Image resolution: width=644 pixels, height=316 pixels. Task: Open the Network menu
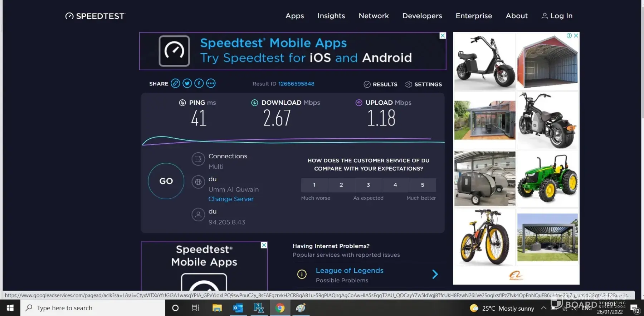[x=374, y=16]
